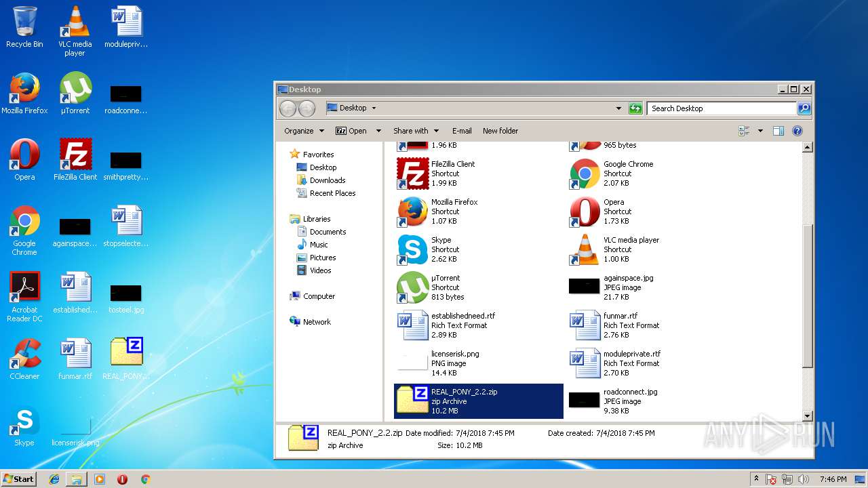Open Explorer help with question mark icon
The width and height of the screenshot is (868, 488).
[797, 131]
